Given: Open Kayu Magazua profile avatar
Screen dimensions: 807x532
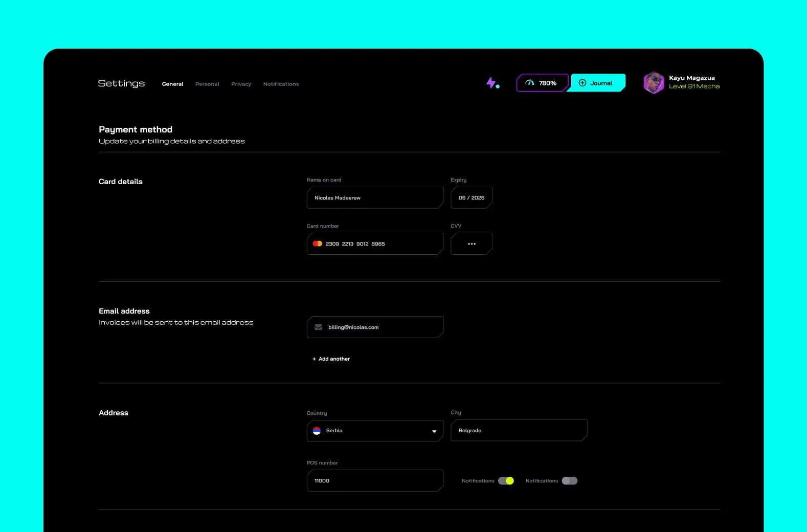Looking at the screenshot, I should pos(654,82).
